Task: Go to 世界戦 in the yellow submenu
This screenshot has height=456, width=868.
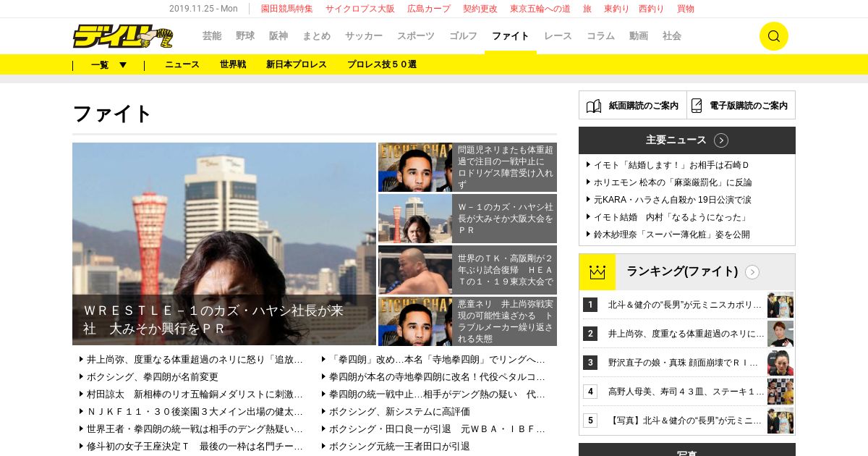Action: (233, 64)
